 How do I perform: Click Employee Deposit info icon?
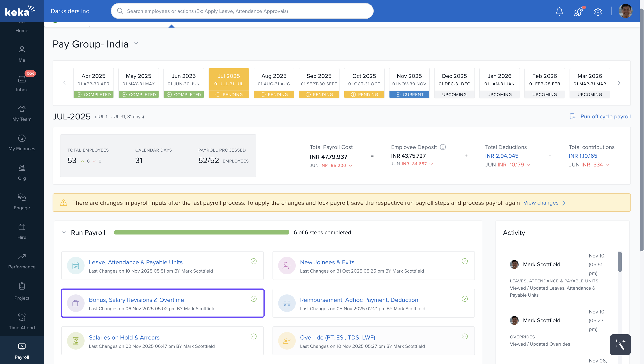(443, 147)
